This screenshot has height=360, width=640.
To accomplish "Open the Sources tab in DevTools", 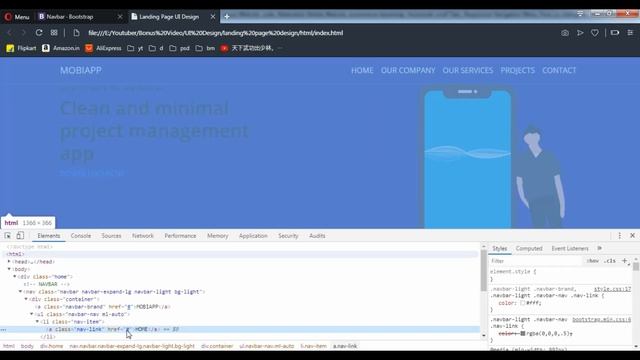I will point(111,236).
